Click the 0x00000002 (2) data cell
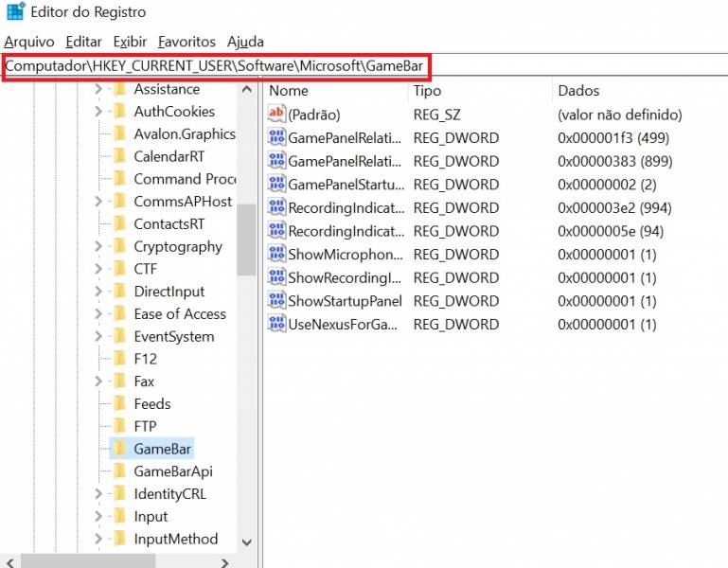This screenshot has height=568, width=728. (607, 185)
